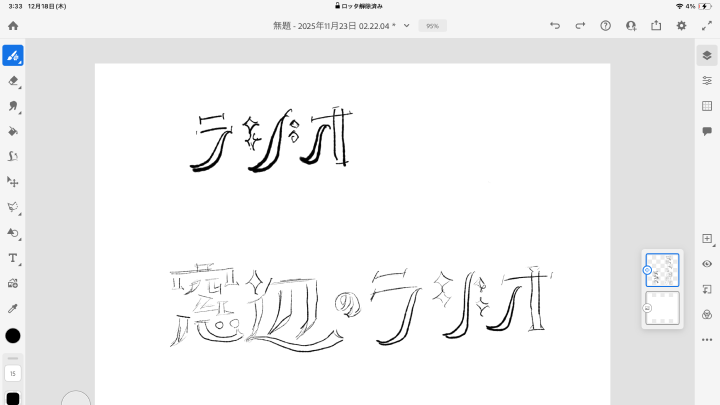Image resolution: width=720 pixels, height=405 pixels.
Task: Select the brush tool in the left toolbar
Action: click(13, 56)
